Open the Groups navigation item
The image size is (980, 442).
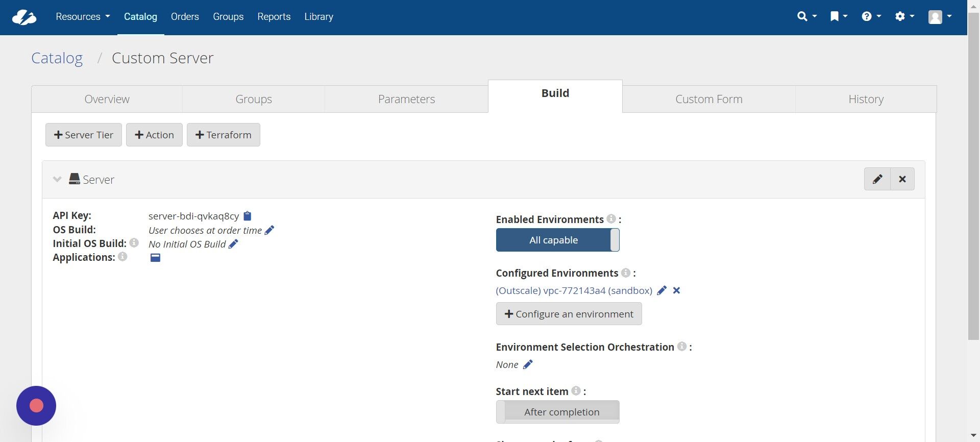(228, 17)
